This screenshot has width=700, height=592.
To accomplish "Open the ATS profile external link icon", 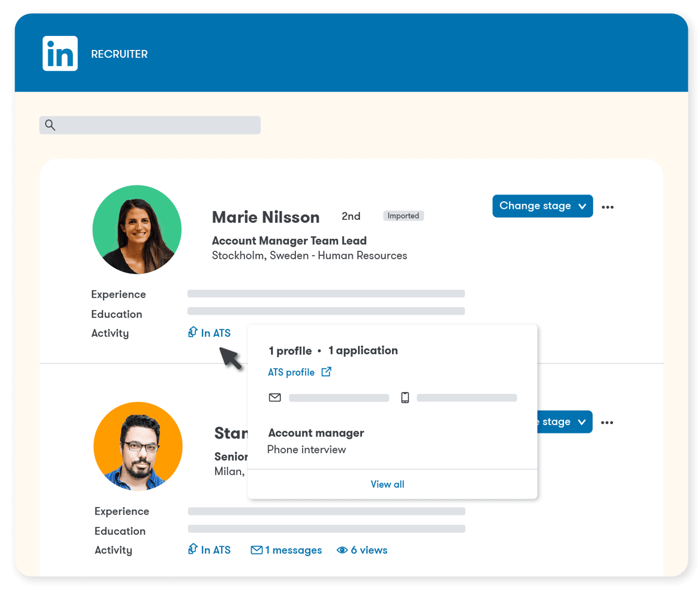I will [327, 372].
